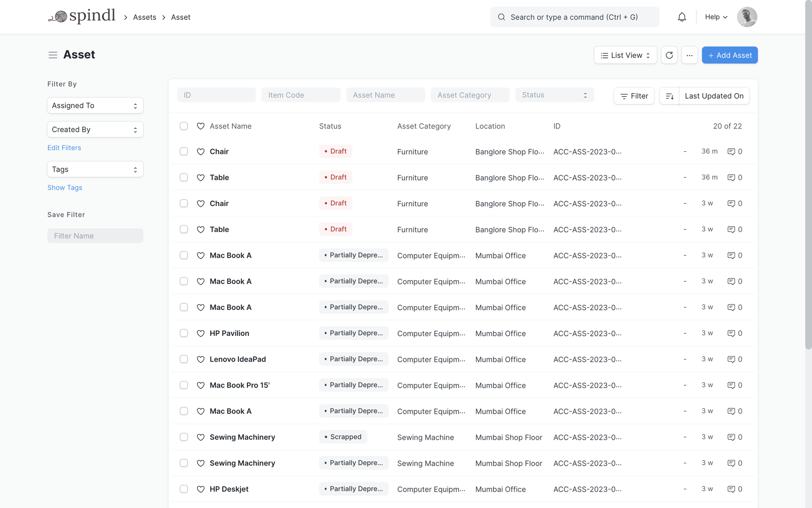The width and height of the screenshot is (812, 508).
Task: Refresh the asset list
Action: click(x=669, y=55)
